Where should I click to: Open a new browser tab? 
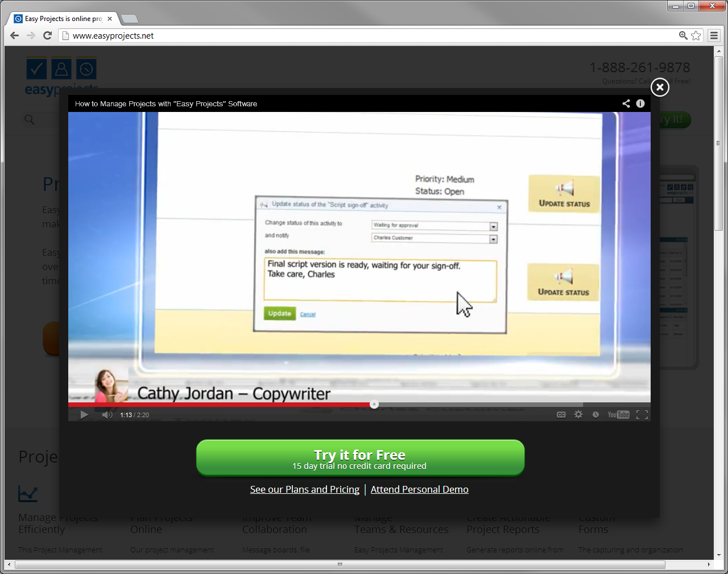(x=130, y=19)
